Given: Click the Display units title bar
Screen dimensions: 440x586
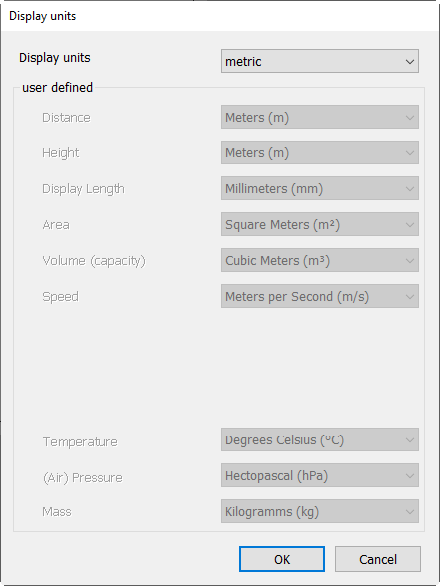Looking at the screenshot, I should coord(220,16).
